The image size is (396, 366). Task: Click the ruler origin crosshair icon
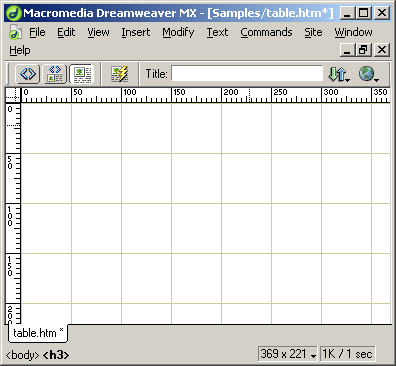click(x=13, y=95)
